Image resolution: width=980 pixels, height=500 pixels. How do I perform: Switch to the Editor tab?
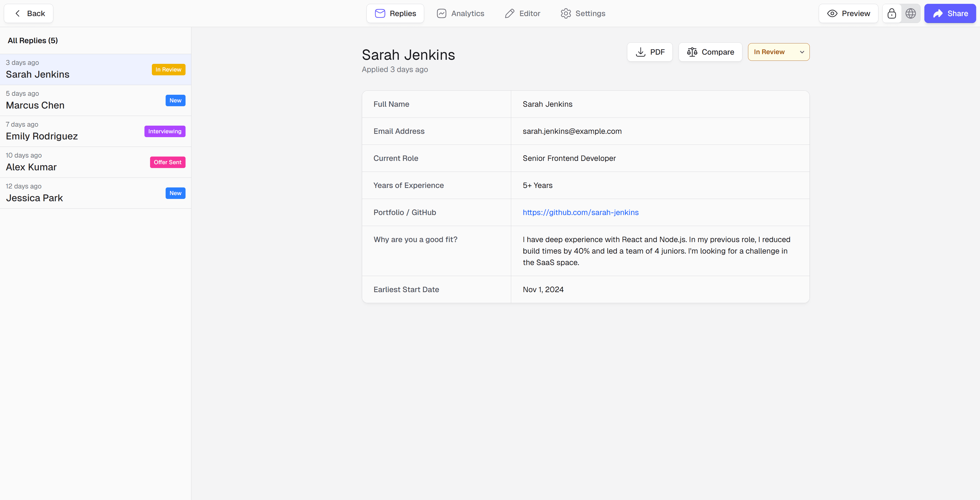[x=522, y=13]
